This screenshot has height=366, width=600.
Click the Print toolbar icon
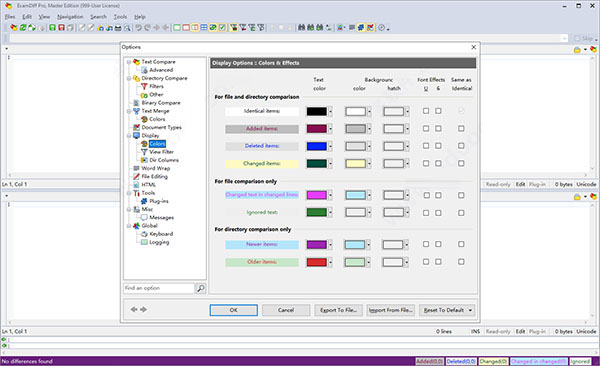tap(118, 28)
